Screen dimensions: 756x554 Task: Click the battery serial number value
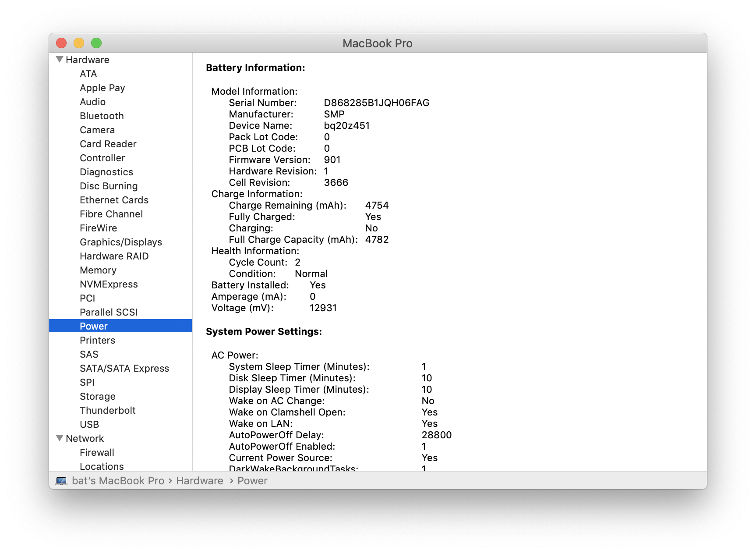click(x=376, y=103)
